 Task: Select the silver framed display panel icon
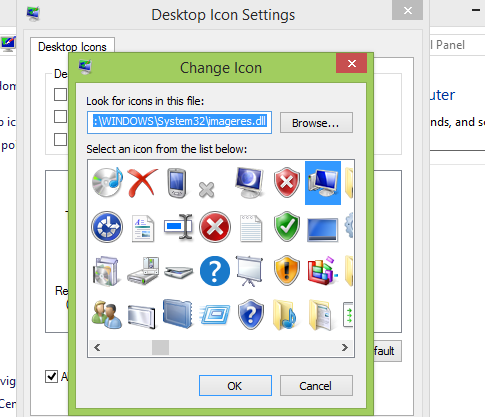click(x=141, y=317)
